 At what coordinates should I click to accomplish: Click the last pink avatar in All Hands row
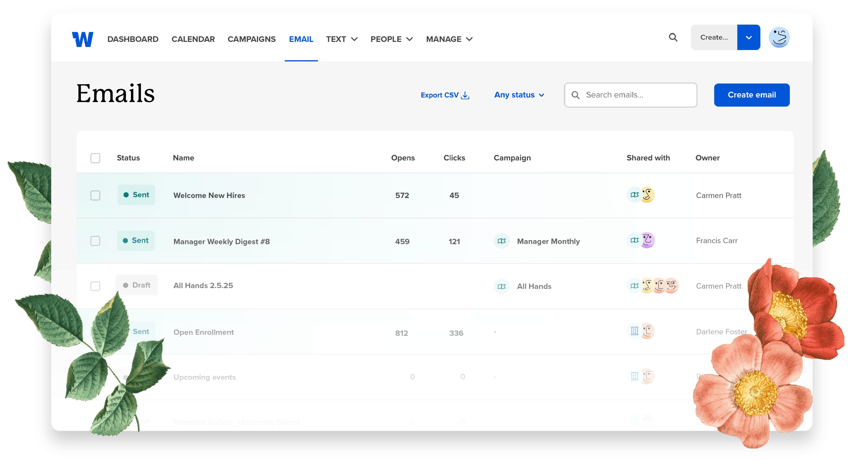(671, 286)
